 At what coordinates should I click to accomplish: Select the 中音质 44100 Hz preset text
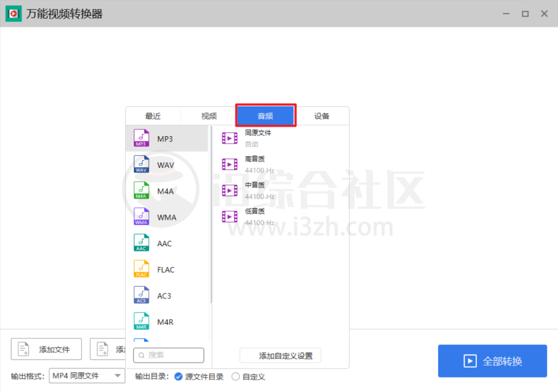[259, 191]
